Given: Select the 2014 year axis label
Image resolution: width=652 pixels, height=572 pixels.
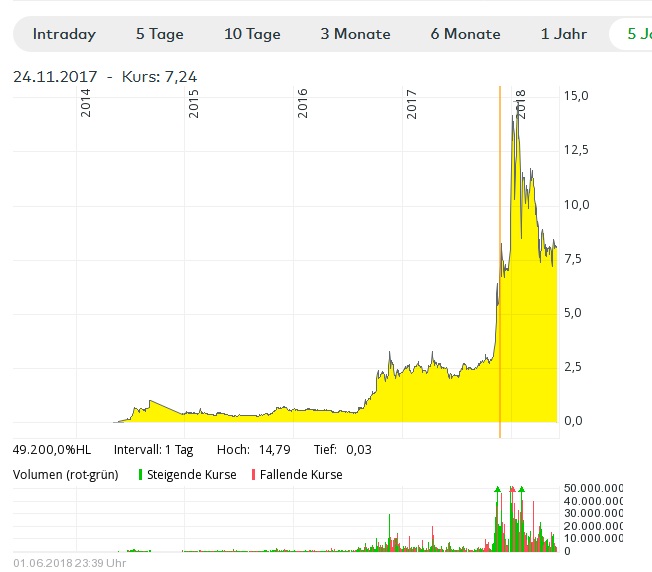Looking at the screenshot, I should pos(86,104).
